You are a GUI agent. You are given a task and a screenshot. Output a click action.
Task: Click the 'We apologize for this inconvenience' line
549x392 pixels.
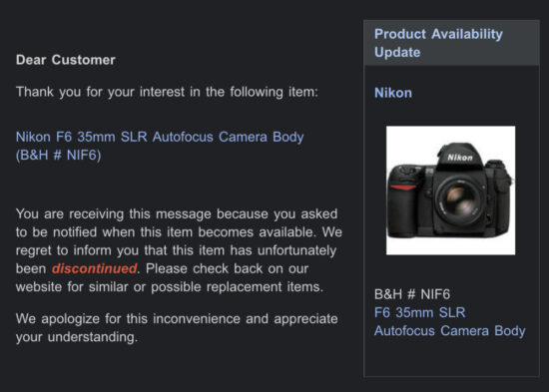[177, 319]
